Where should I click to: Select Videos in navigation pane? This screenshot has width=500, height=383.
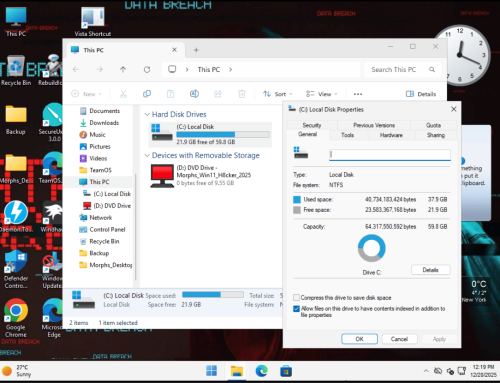click(x=93, y=158)
